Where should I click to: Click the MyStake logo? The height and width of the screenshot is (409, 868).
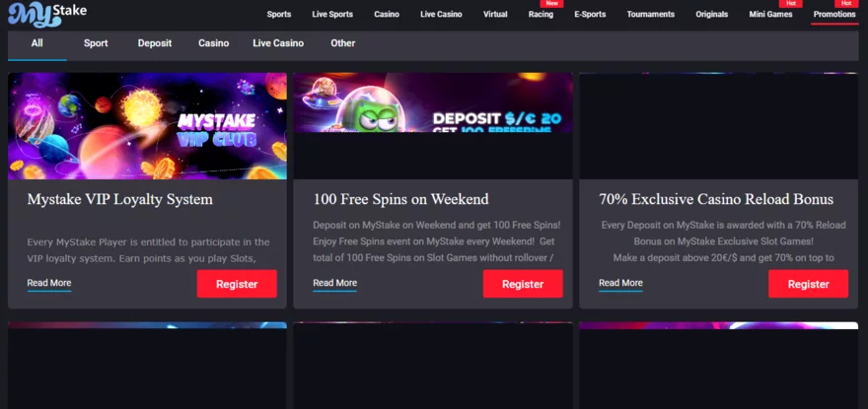[47, 15]
